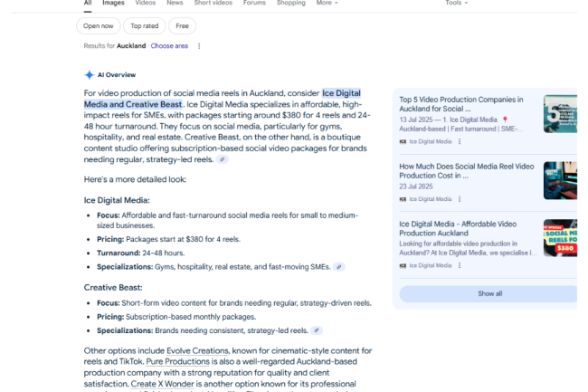Go to Short videos tab
Viewport: 588px width, 392px height.
point(213,3)
